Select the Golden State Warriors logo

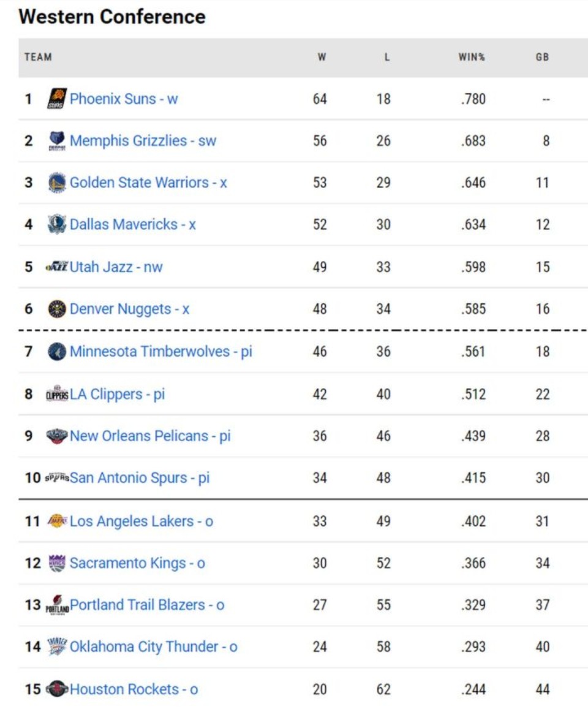coord(56,183)
